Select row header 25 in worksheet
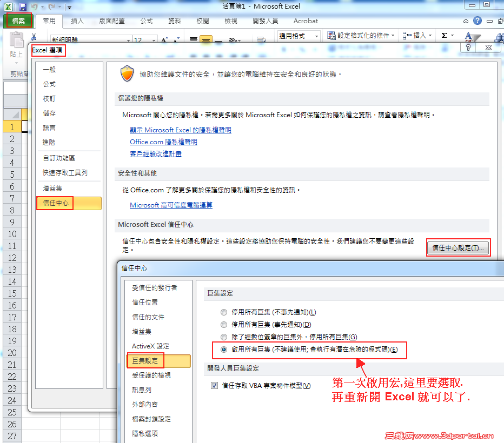This screenshot has height=443, width=504. tap(12, 412)
